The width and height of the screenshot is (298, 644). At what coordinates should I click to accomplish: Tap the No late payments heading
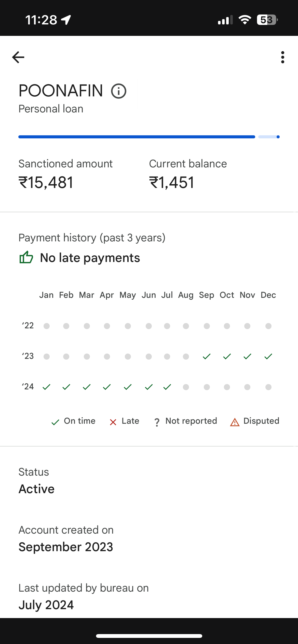(90, 258)
